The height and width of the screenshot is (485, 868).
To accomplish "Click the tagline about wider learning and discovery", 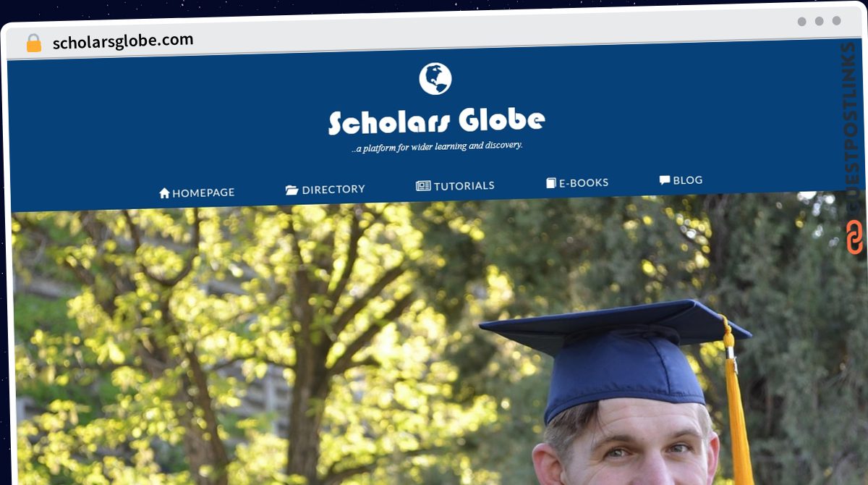I will click(436, 147).
